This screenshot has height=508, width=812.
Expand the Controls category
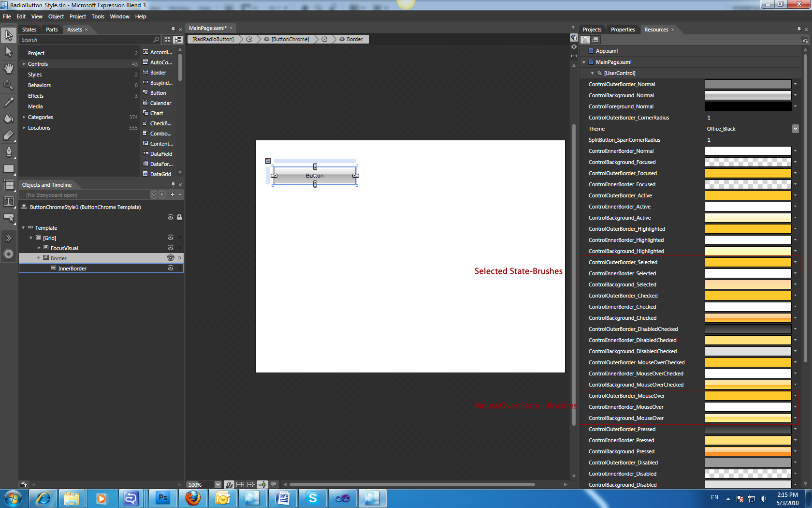pos(24,64)
